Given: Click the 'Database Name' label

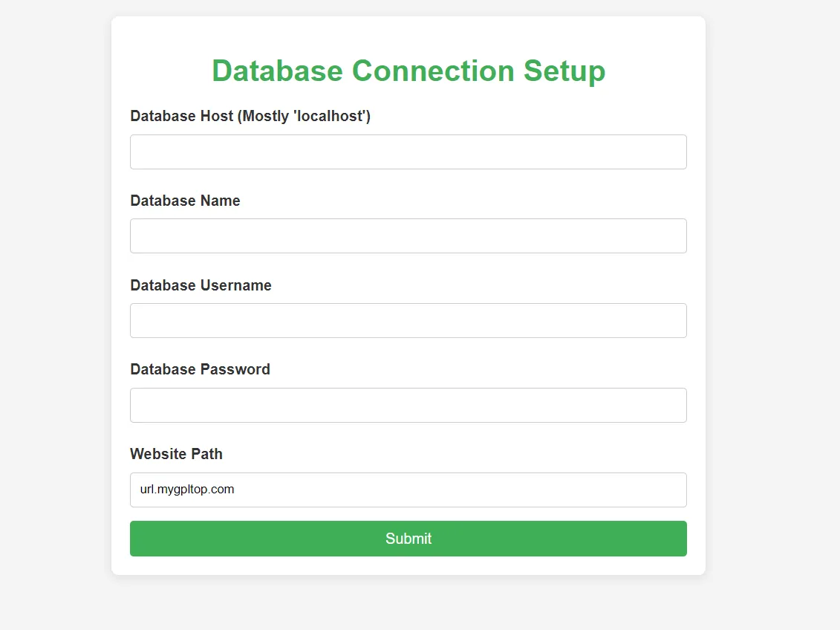Looking at the screenshot, I should [185, 201].
